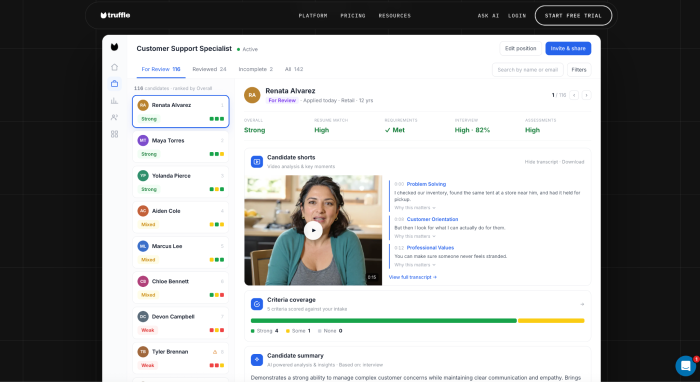Jump to Problem Solving moment
The width and height of the screenshot is (700, 382).
pos(426,184)
